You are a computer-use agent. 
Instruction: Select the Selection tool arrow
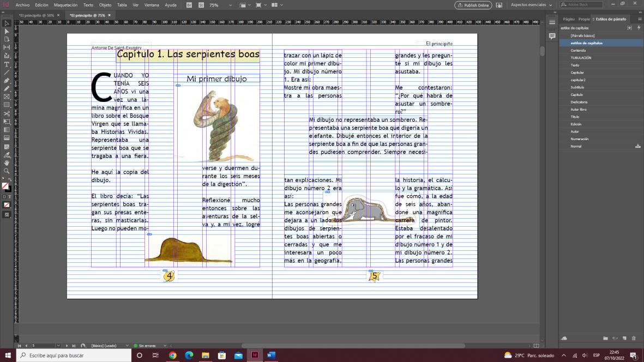coord(7,23)
